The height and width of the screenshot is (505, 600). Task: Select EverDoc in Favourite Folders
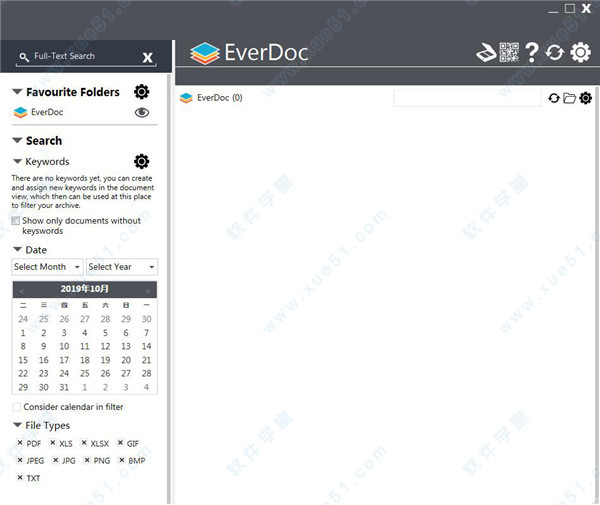coord(47,112)
